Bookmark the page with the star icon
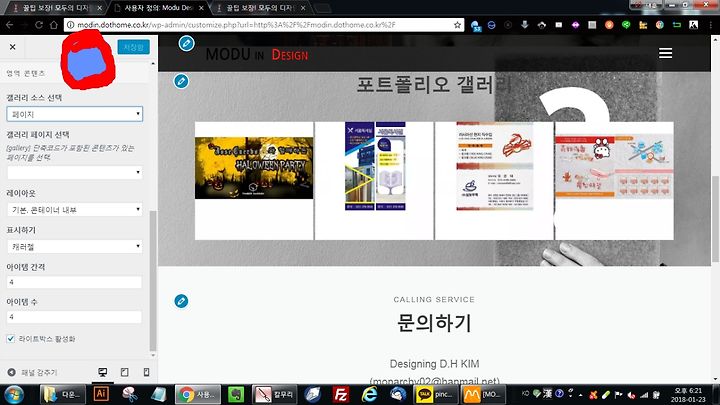The image size is (720, 405). pyautogui.click(x=457, y=25)
